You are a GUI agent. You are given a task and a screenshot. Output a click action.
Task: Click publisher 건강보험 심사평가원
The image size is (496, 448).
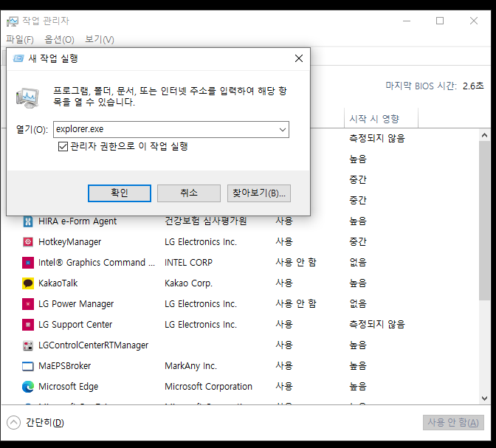coord(206,221)
